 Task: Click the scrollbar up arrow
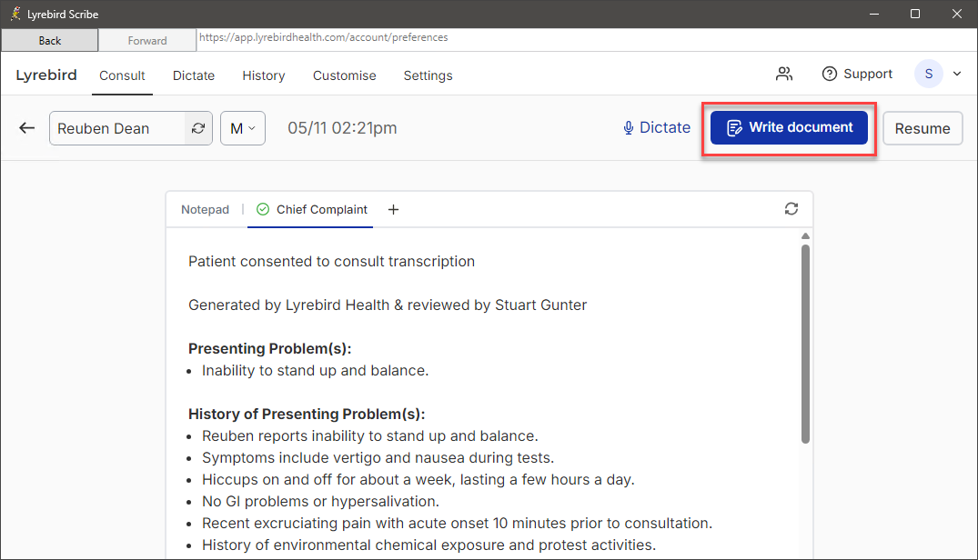[805, 236]
